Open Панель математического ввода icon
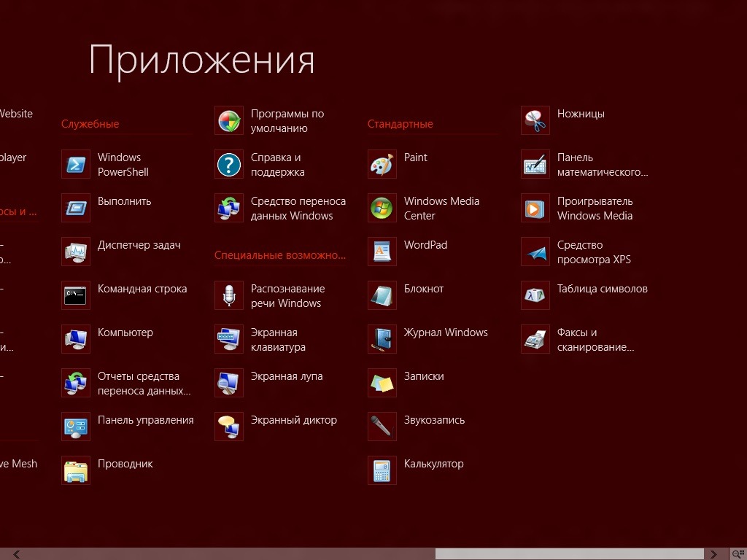Image resolution: width=747 pixels, height=560 pixels. (535, 164)
